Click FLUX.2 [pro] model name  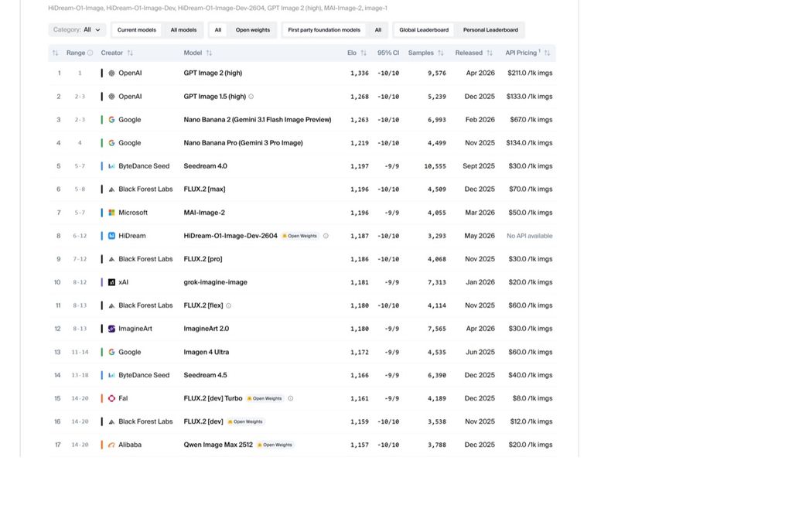point(203,259)
